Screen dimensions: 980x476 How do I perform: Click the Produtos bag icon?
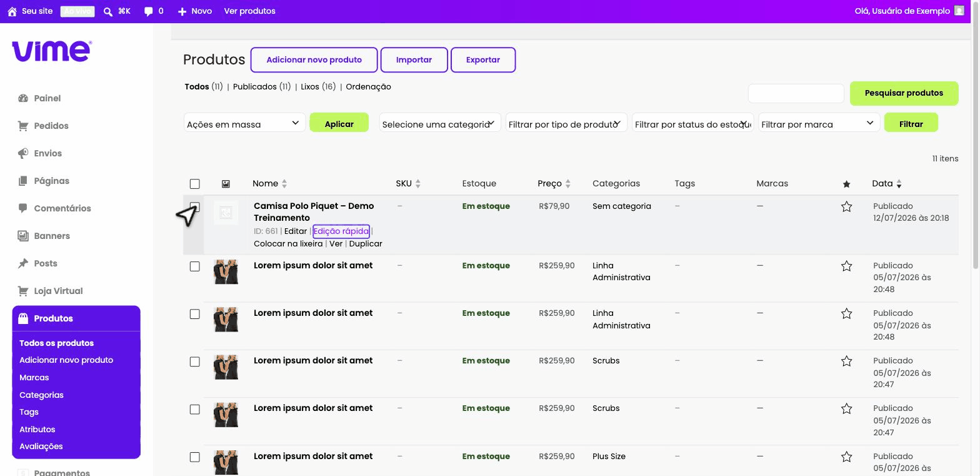(23, 318)
